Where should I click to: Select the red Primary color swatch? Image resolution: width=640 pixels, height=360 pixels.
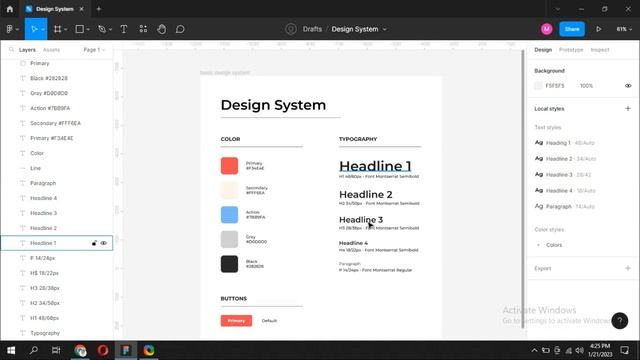pos(229,166)
